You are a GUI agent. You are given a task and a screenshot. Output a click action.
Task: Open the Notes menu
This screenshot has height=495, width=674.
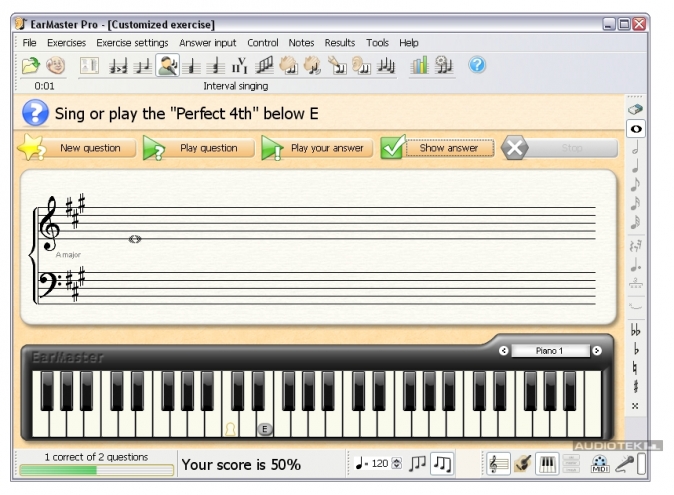[301, 43]
